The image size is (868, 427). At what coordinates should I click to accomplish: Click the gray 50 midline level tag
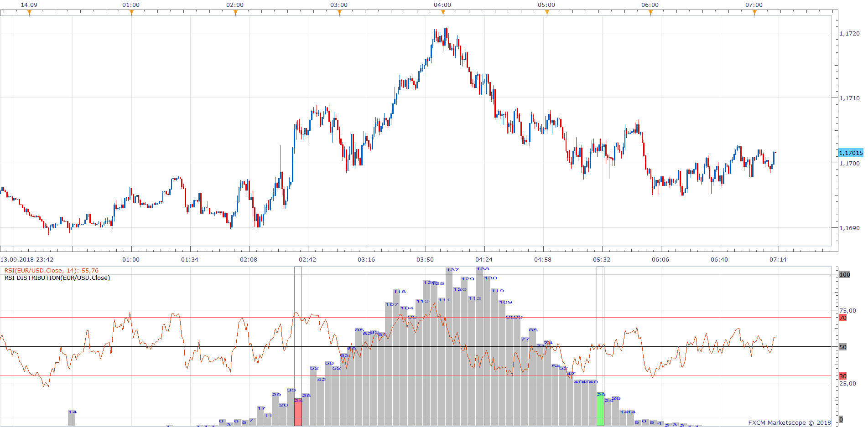click(843, 347)
